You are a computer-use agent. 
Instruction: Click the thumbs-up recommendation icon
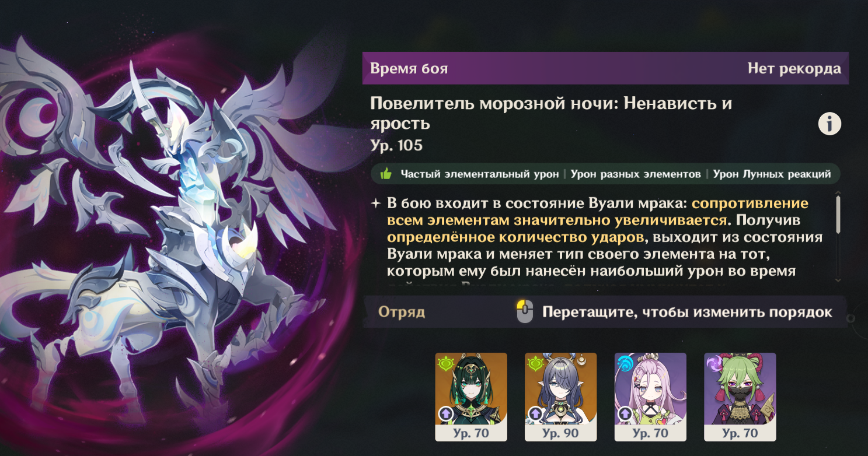point(385,174)
